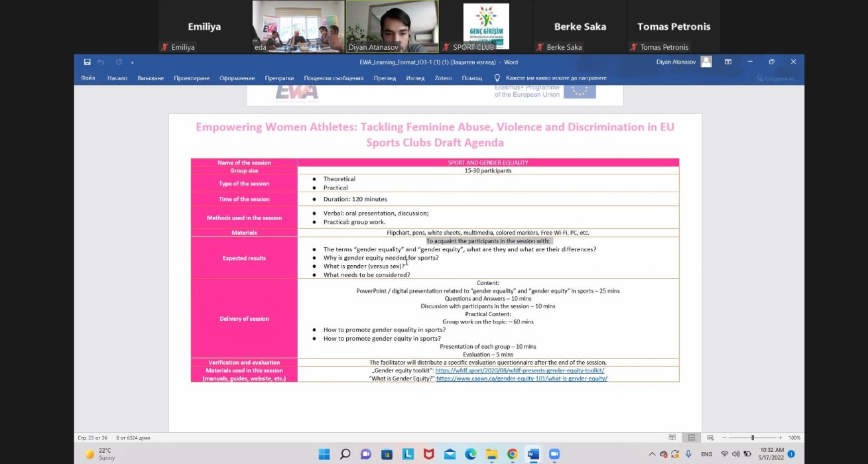Toggle Print Layout view in status bar
Viewport: 868px width, 464px height.
tap(691, 437)
